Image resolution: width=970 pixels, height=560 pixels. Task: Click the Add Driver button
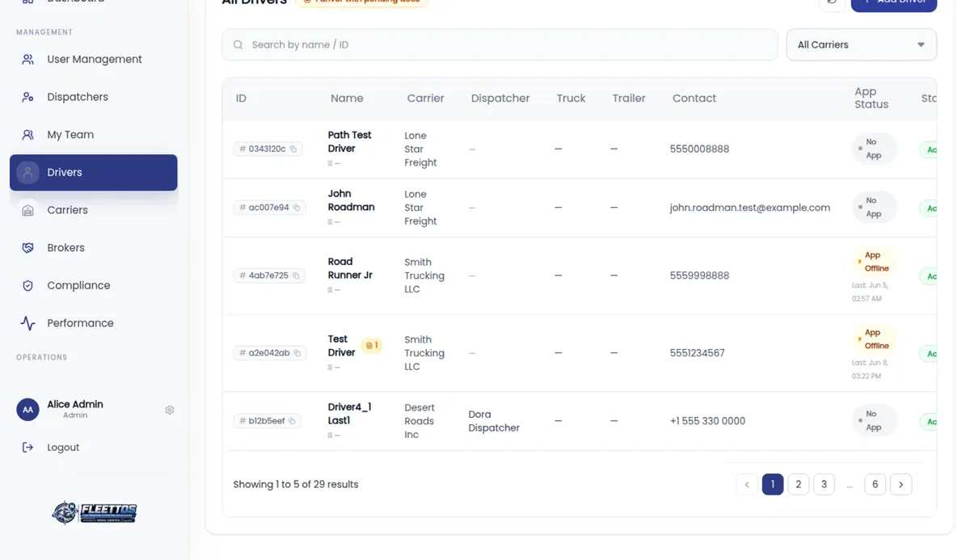click(894, 3)
